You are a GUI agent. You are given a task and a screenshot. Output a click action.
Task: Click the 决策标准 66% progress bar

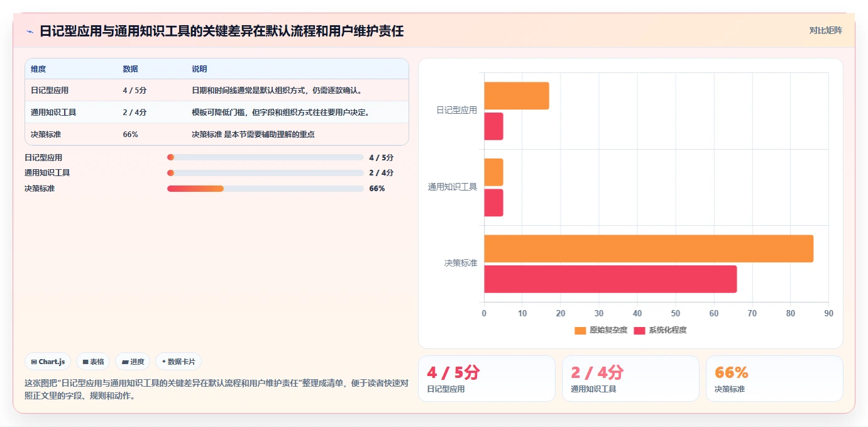[265, 189]
